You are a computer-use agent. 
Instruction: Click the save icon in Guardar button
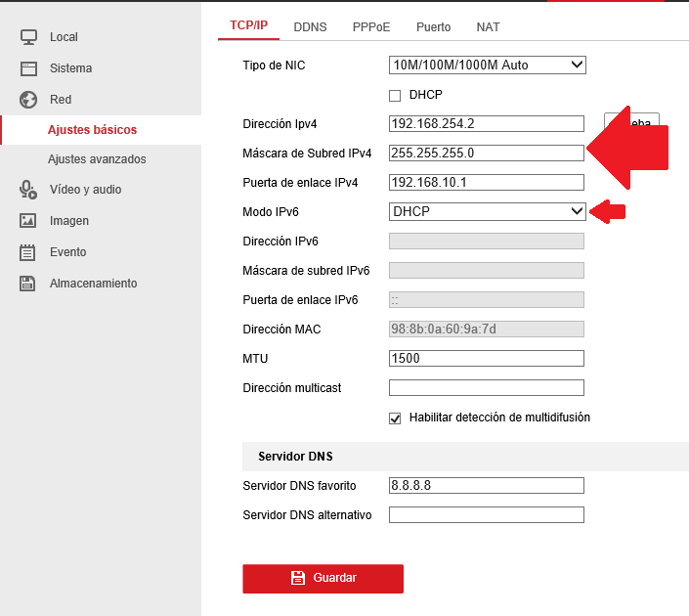click(298, 578)
